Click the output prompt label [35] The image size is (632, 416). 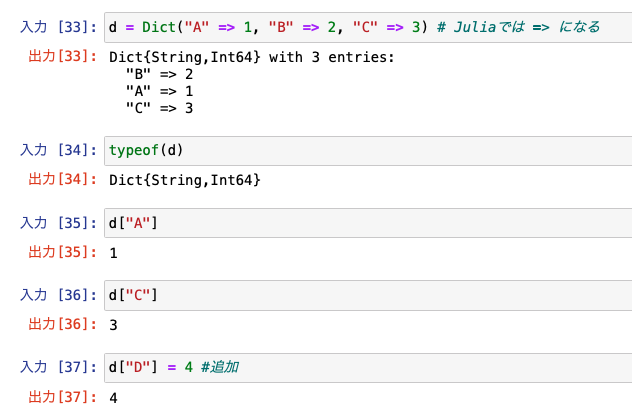pos(63,252)
